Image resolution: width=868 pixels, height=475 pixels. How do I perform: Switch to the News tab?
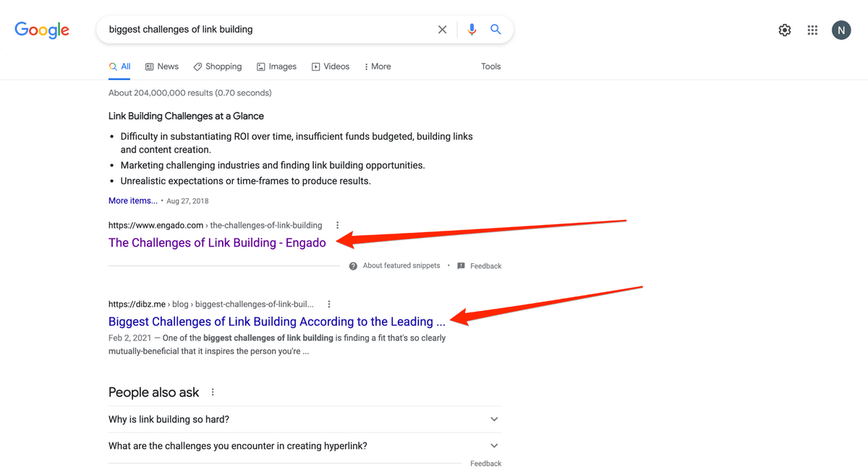click(x=162, y=67)
